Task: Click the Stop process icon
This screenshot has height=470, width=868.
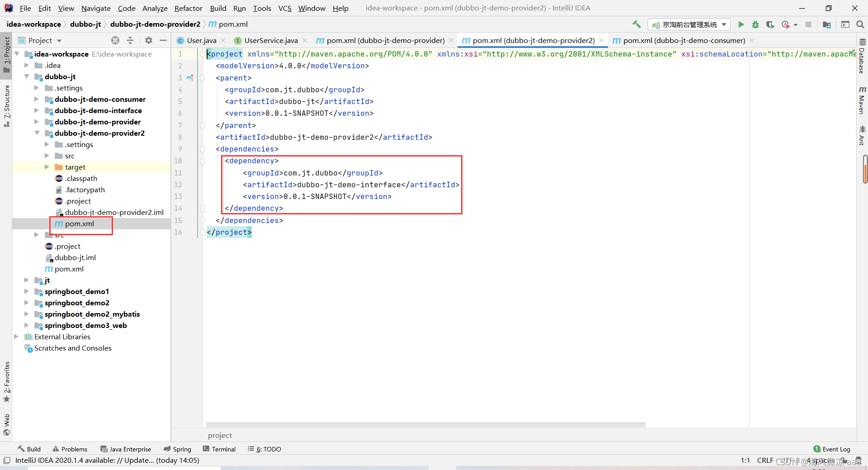Action: coord(808,24)
